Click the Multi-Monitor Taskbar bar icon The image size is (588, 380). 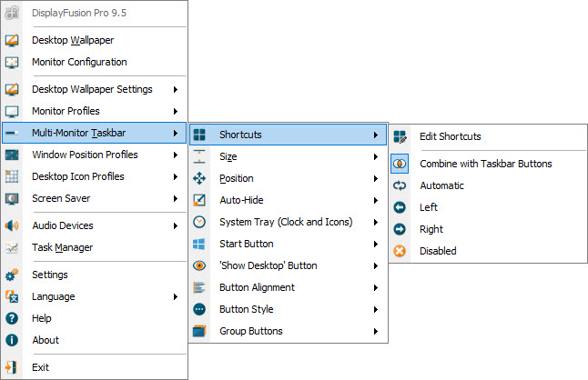coord(12,133)
